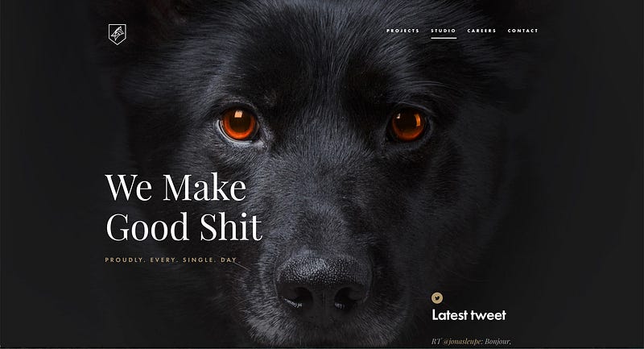Screen dimensions: 644x349
Task: Click the 'We Make' headline line
Action: [176, 188]
